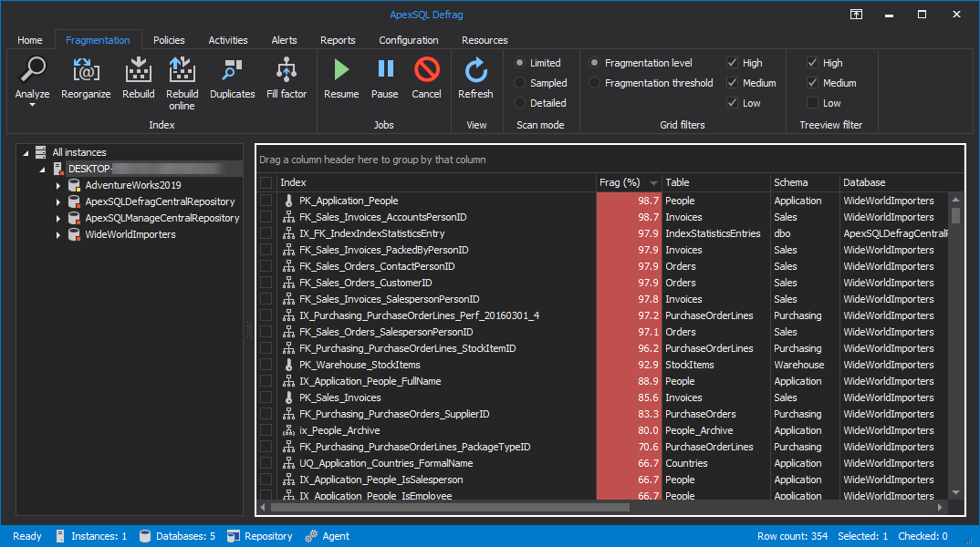Click the Repository icon in status bar
Screen dimensions: 980x547
point(233,536)
